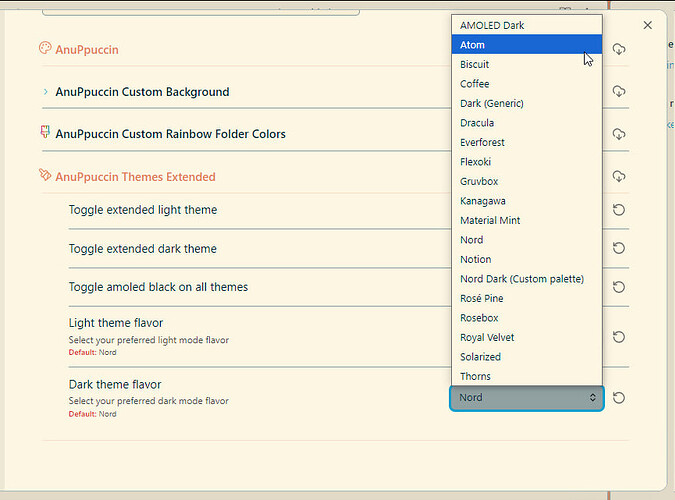Collapse the AnuPpuccin heading
This screenshot has height=500, width=675.
(87, 50)
